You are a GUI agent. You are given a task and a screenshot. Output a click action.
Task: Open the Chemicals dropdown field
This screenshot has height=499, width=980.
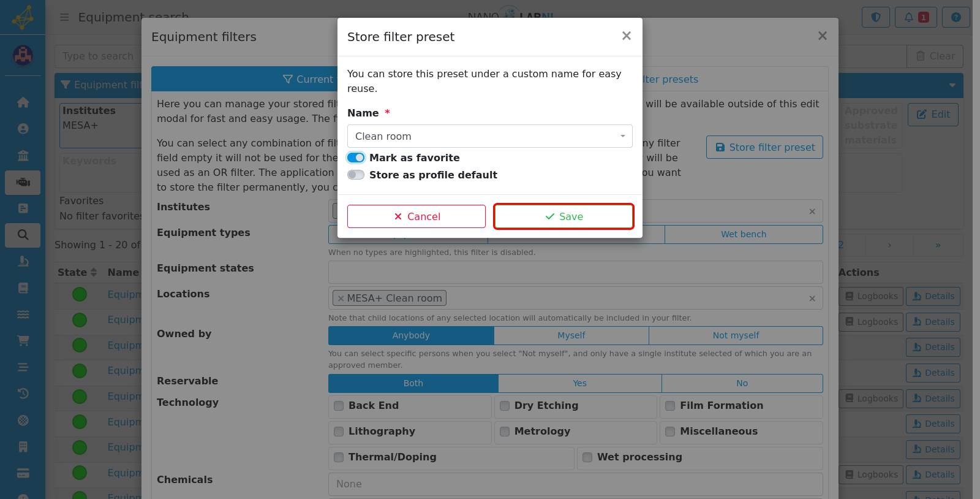tap(576, 484)
